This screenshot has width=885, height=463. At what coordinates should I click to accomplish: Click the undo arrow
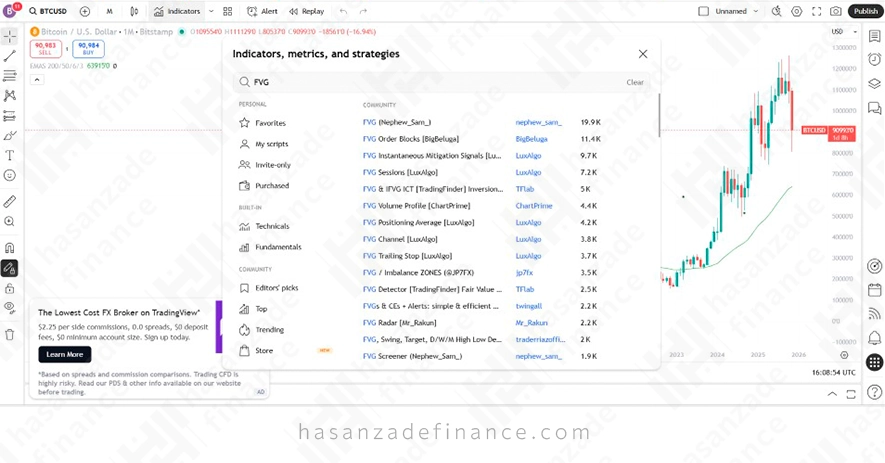click(x=343, y=11)
